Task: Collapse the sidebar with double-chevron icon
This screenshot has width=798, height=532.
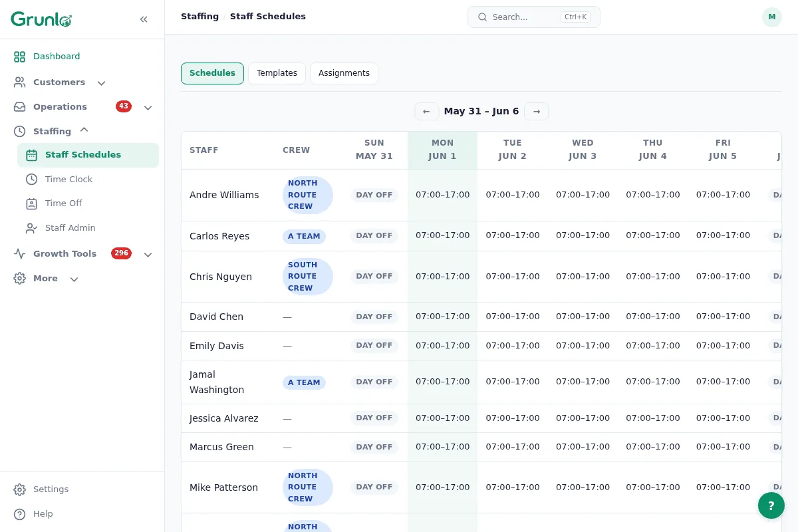Action: [144, 19]
